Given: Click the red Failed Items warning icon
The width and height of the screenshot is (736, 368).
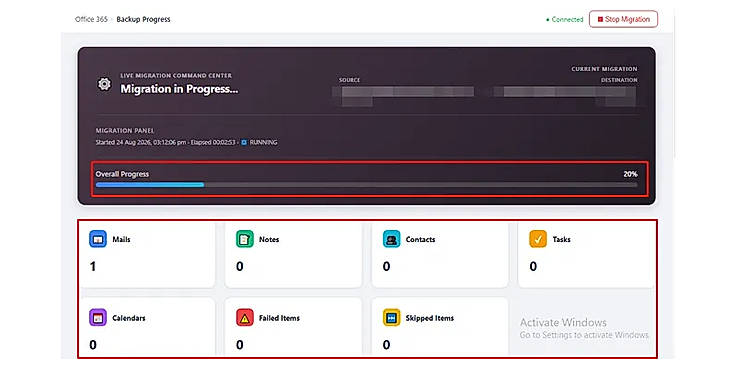Looking at the screenshot, I should (x=245, y=318).
